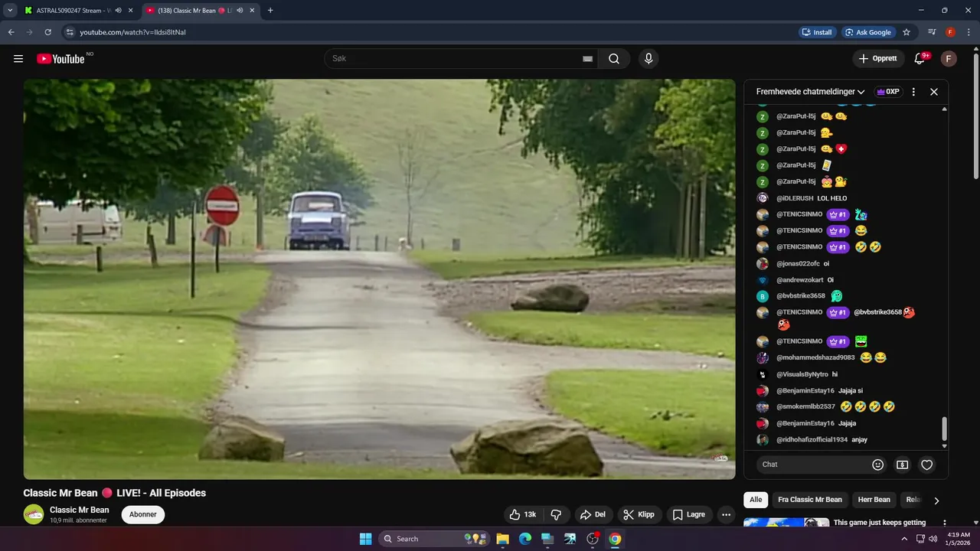
Task: Save the video with Lagre button
Action: (689, 514)
